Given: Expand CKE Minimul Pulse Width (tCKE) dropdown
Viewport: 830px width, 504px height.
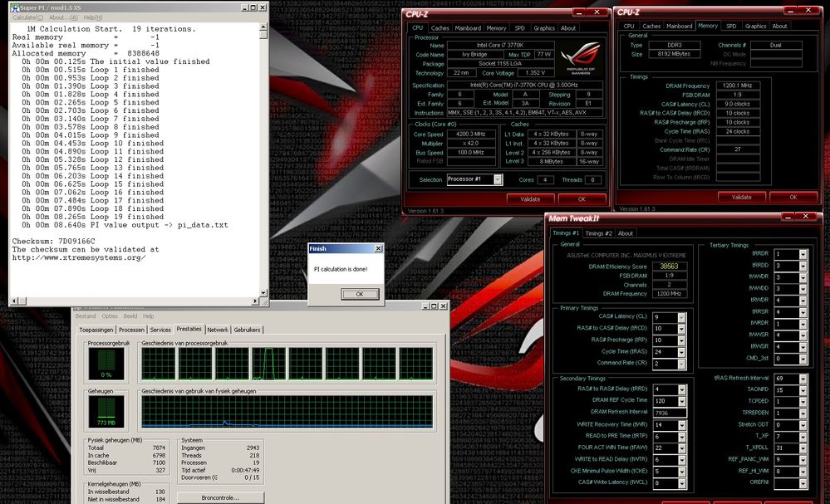Looking at the screenshot, I should point(682,472).
